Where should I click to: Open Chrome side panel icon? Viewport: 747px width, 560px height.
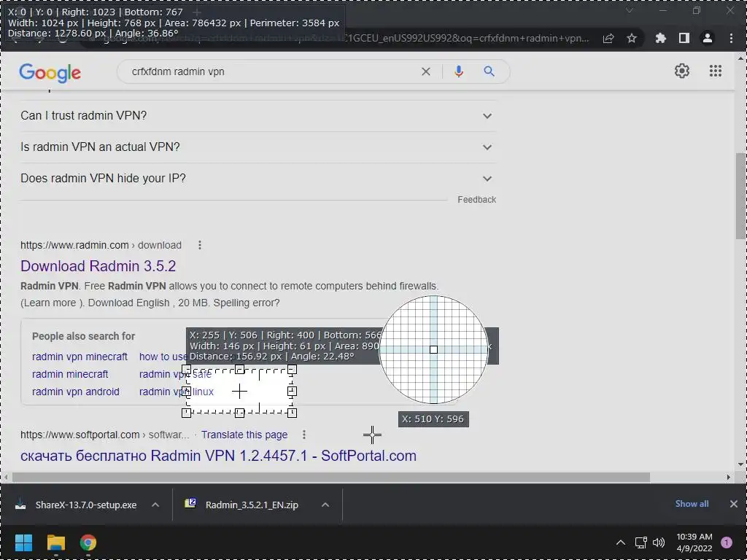click(684, 38)
